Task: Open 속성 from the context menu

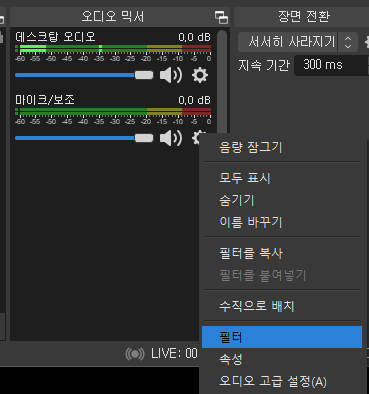Action: coord(282,359)
